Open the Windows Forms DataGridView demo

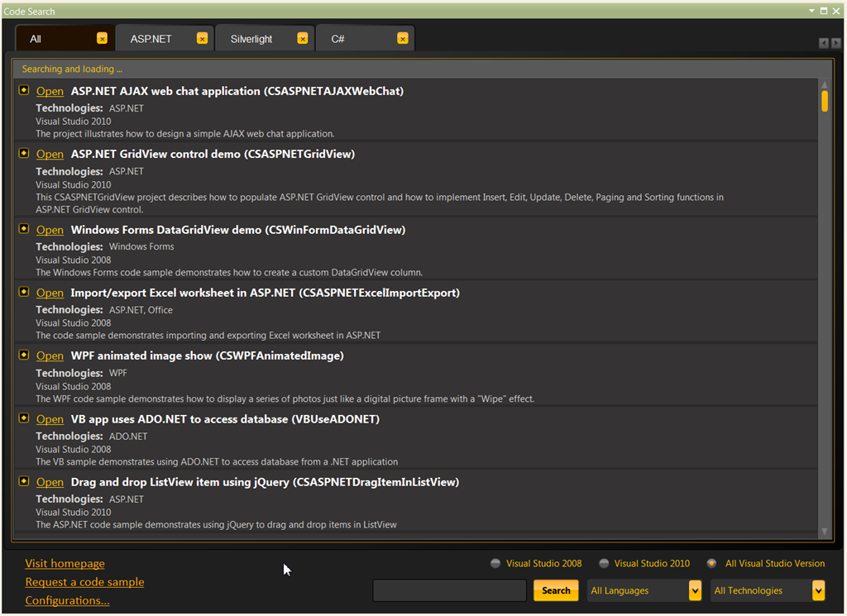pos(50,230)
